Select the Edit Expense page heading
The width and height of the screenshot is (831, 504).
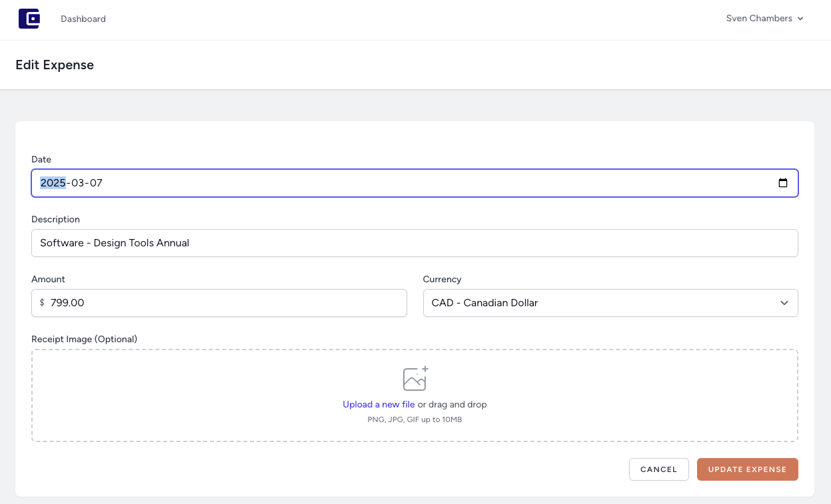click(55, 65)
